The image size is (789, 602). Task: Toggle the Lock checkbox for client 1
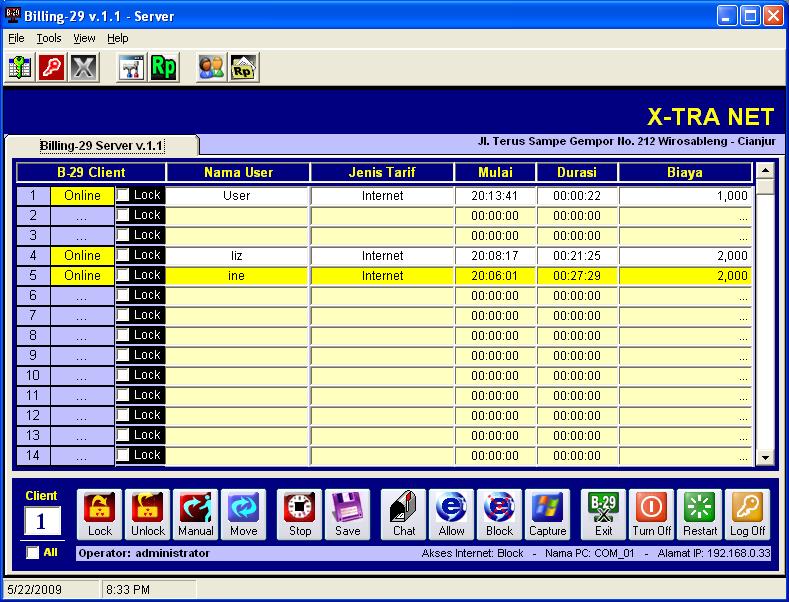(x=123, y=195)
